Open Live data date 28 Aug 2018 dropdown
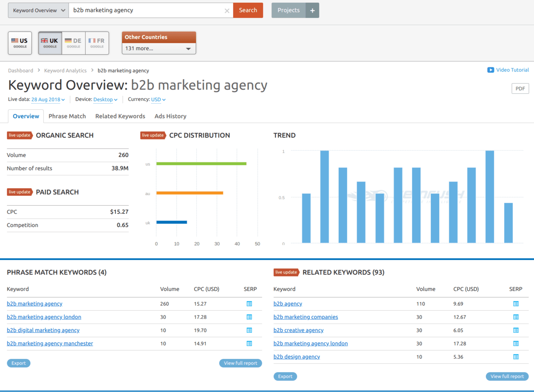The width and height of the screenshot is (534, 392). (x=48, y=100)
